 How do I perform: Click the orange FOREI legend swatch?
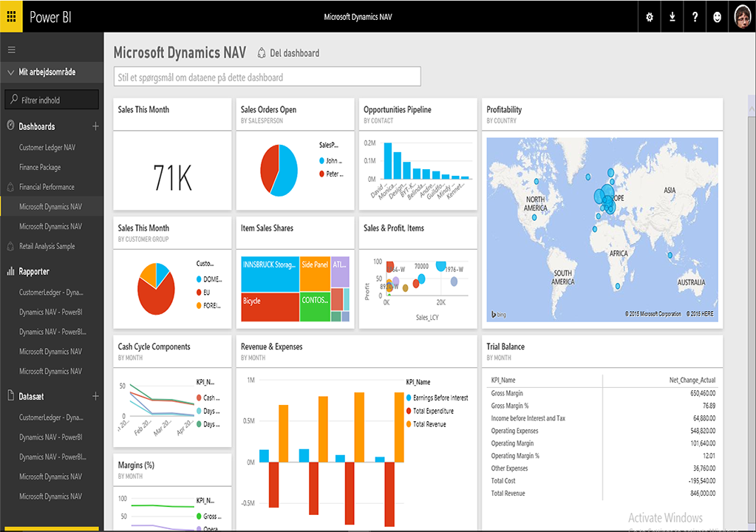199,305
